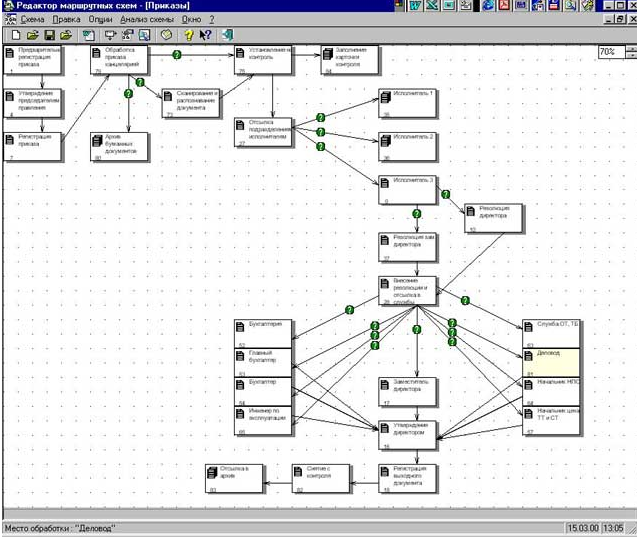
Task: Select the Регистрация выходного документа node
Action: click(407, 478)
